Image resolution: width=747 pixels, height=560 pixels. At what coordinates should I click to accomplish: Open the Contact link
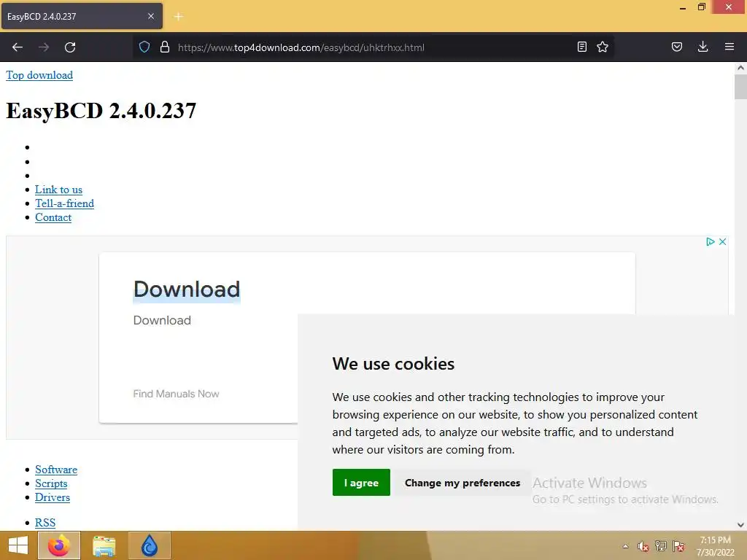tap(53, 217)
